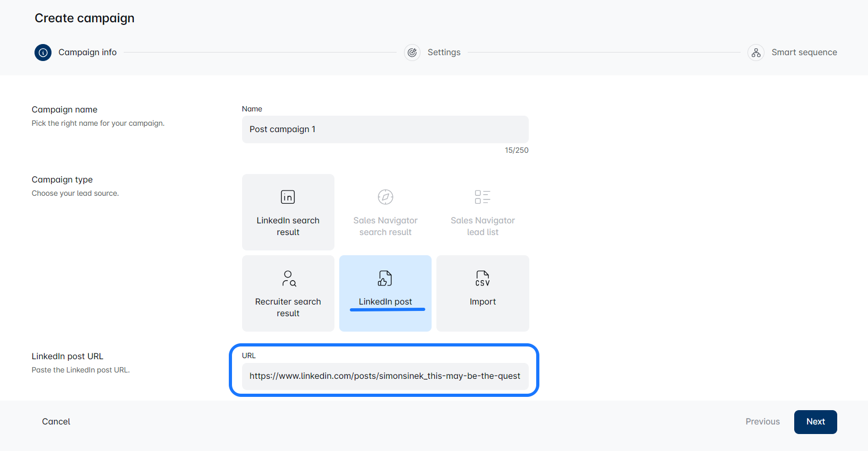Choose 'Recruiter search result' campaign type label

288,308
